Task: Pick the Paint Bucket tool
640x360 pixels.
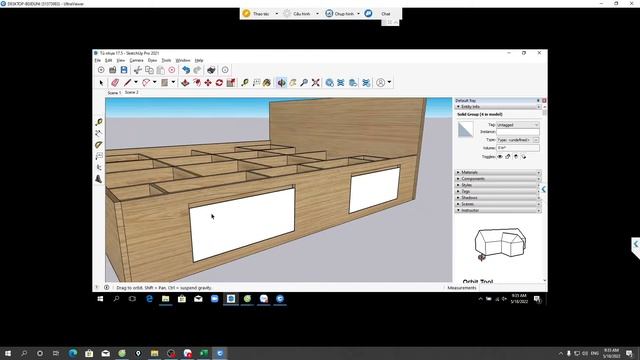Action: (267, 83)
